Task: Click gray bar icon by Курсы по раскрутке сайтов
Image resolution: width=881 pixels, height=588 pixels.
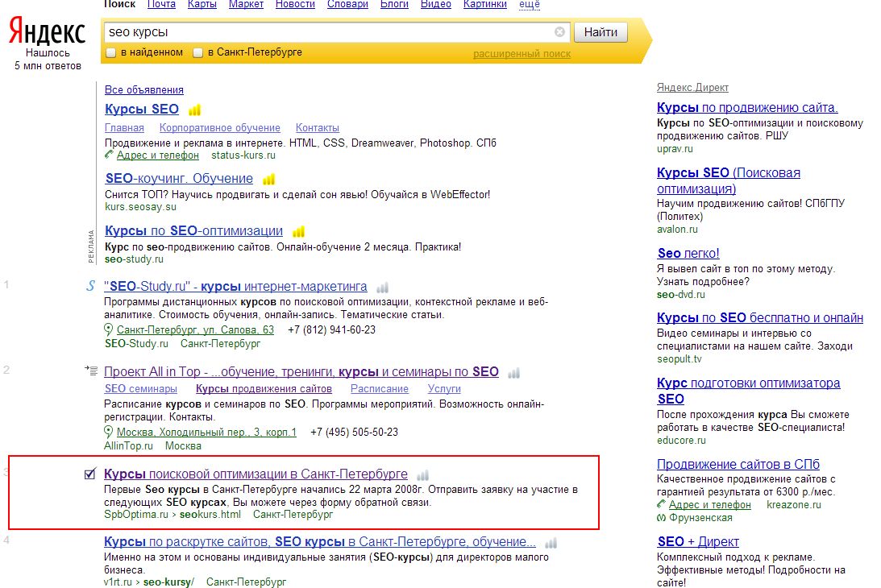Action: point(551,543)
